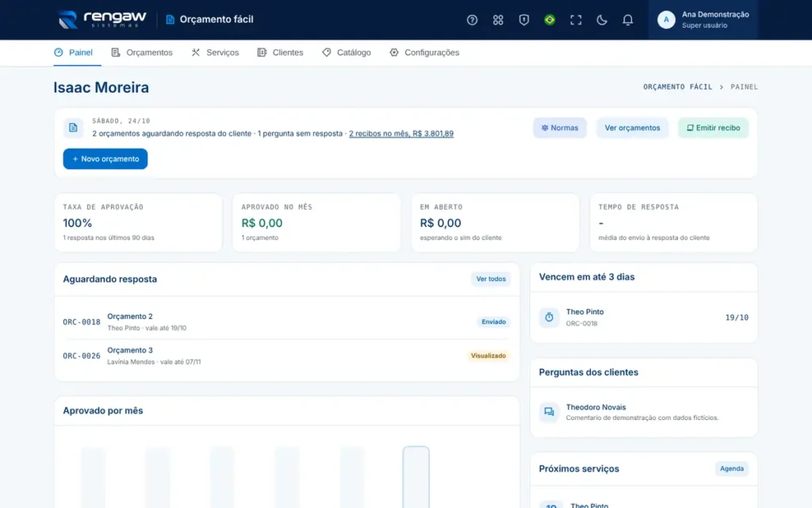Viewport: 812px width, 508px height.
Task: Open the ORC-0026 Orçamento 3 row
Action: pyautogui.click(x=286, y=356)
